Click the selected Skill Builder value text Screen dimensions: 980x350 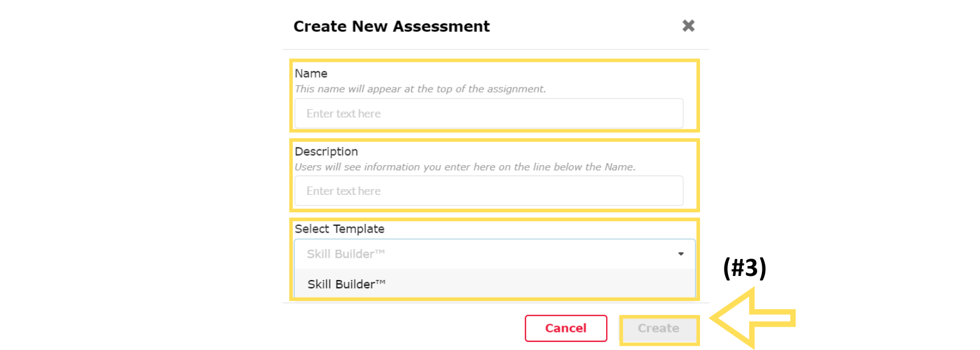[x=345, y=254]
